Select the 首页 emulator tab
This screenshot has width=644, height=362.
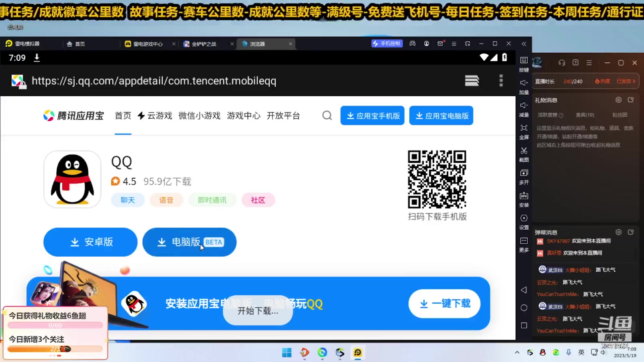(80, 44)
